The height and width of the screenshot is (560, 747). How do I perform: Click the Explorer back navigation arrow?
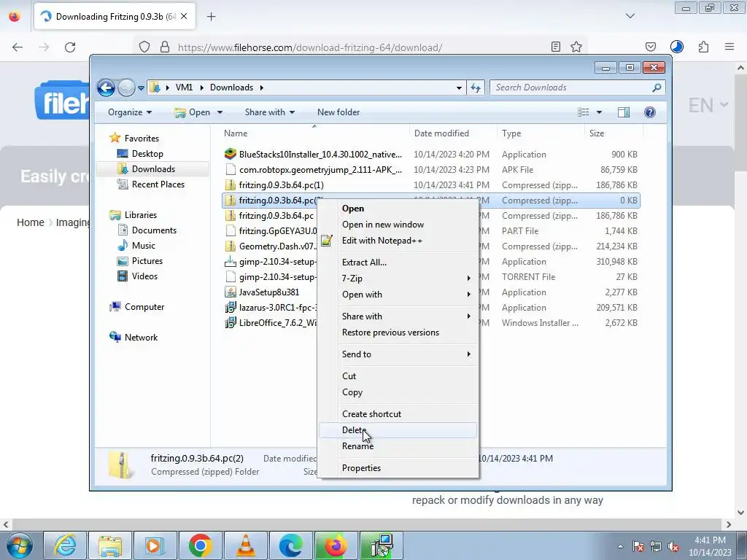click(106, 87)
